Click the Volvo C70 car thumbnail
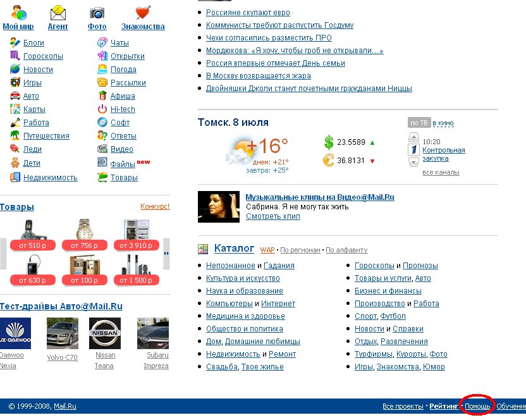 coord(63,333)
